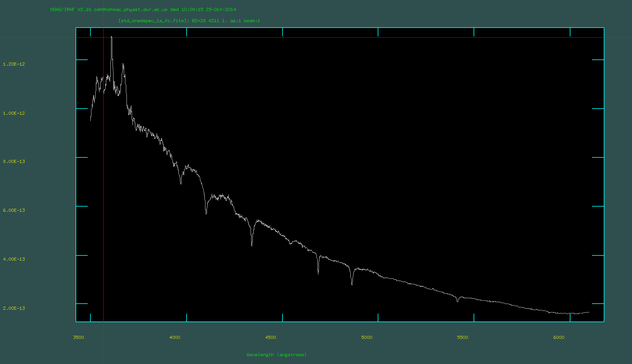632x364 pixels.
Task: Click the 5500 wavelength axis label
Action: pyautogui.click(x=463, y=337)
